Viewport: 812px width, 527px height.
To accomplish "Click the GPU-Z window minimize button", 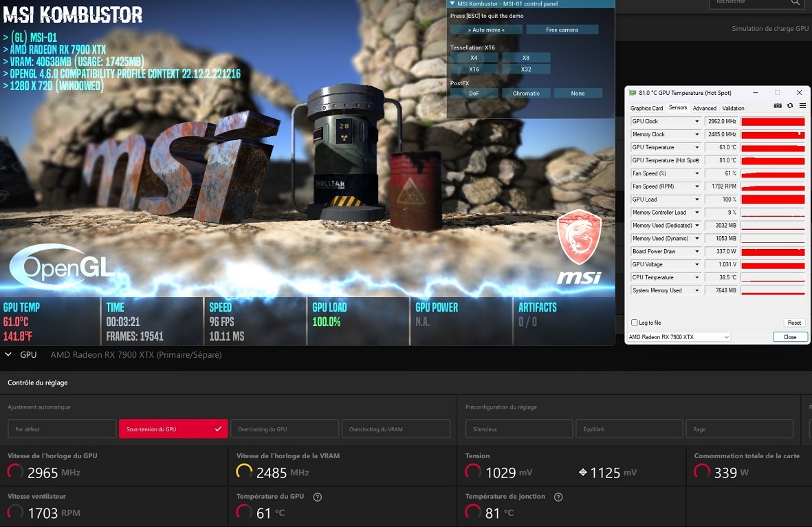I will (756, 93).
